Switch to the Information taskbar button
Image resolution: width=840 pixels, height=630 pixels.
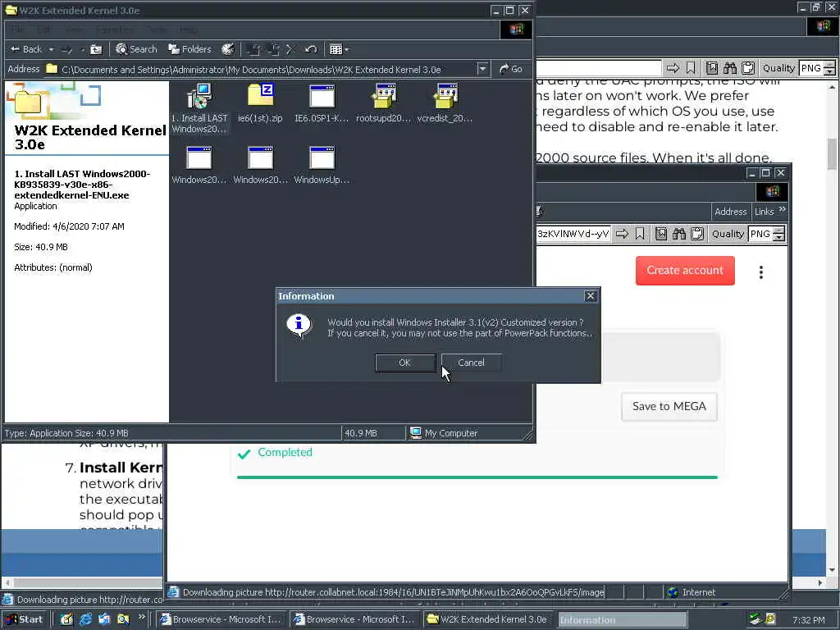622,620
